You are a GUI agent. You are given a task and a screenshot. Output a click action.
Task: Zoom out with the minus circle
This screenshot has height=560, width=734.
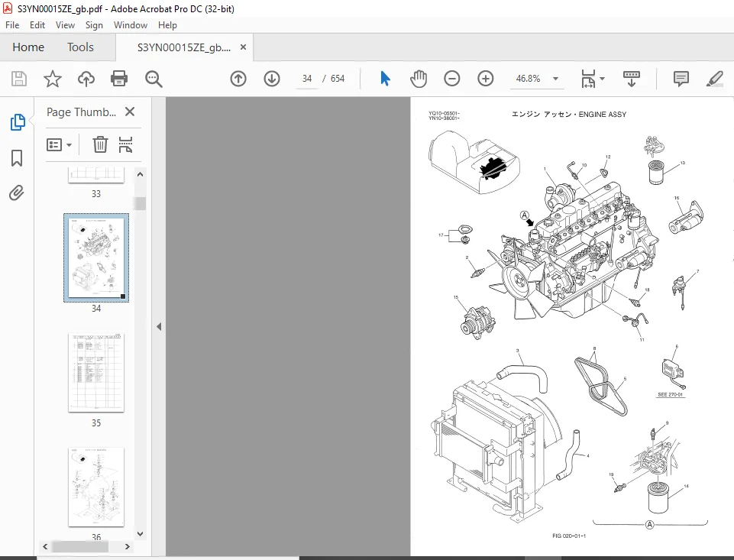pos(451,79)
